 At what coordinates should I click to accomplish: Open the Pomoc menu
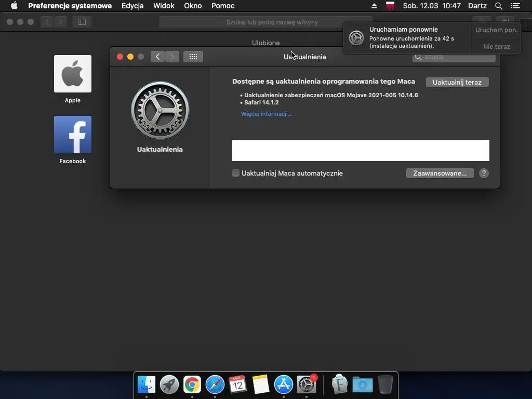[x=223, y=6]
